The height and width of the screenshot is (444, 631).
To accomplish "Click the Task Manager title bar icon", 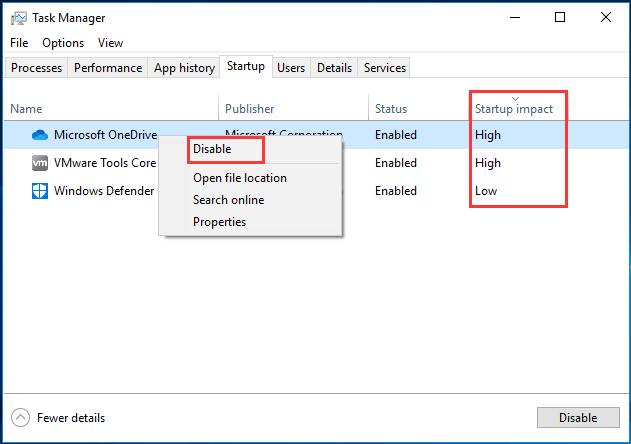I will [19, 18].
